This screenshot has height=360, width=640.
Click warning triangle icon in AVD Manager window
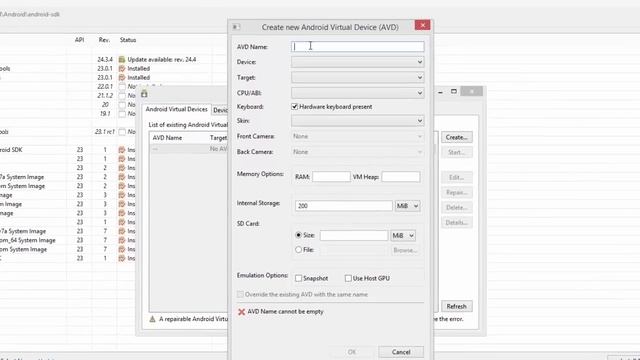click(x=152, y=319)
